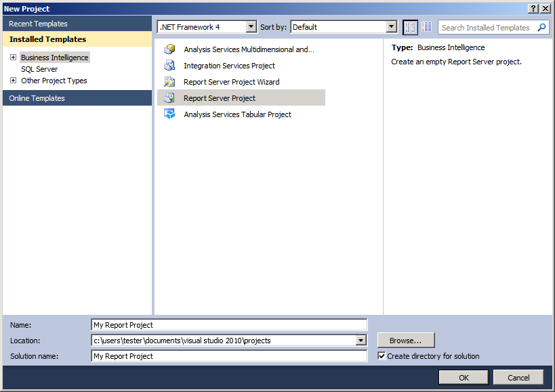Select SQL Server in the tree
Viewport: 555px width, 392px height.
point(39,69)
